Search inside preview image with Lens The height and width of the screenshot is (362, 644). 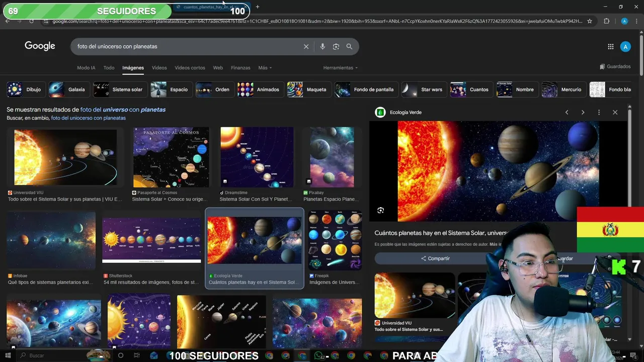coord(380,210)
